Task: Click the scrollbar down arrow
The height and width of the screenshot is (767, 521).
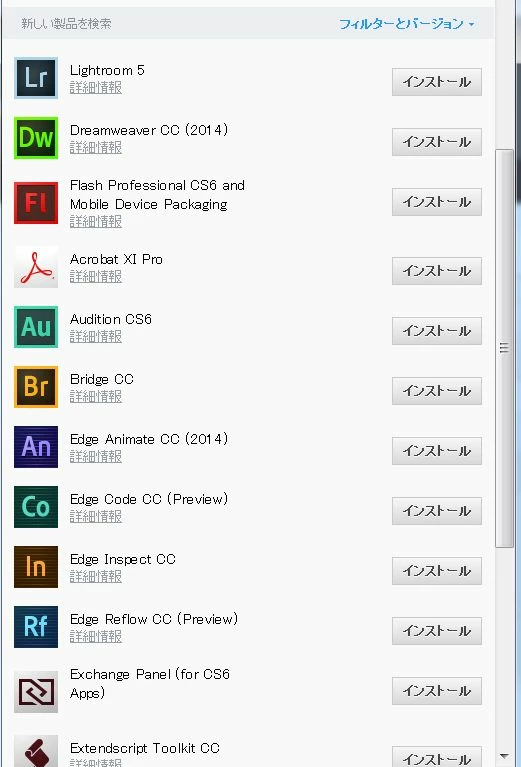Action: pyautogui.click(x=504, y=757)
